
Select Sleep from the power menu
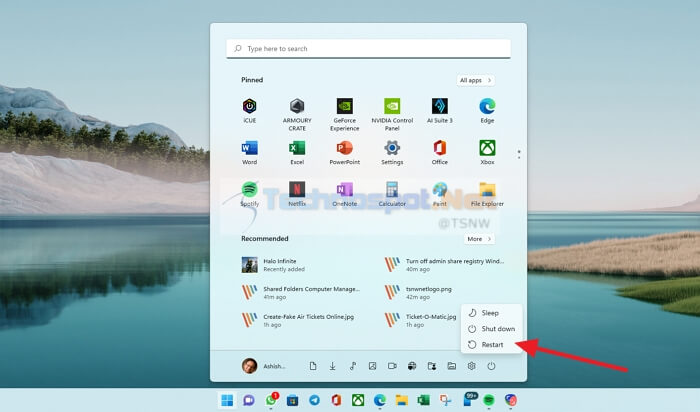coord(491,313)
